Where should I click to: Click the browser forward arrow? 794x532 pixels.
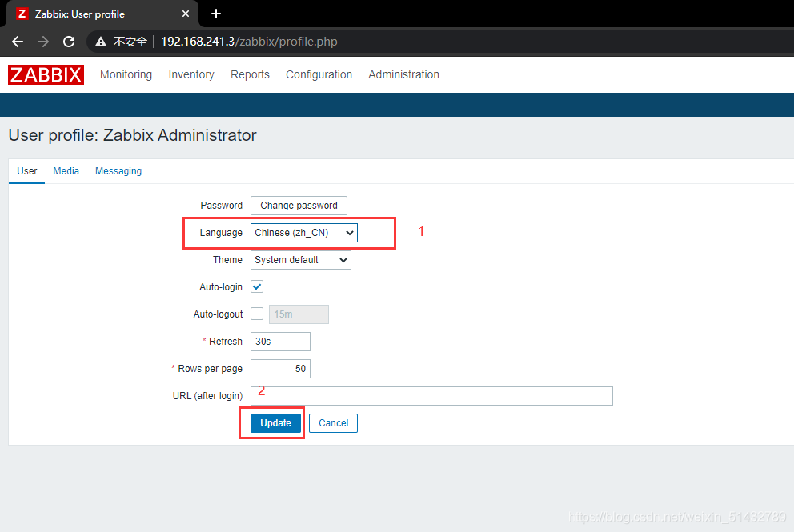tap(43, 42)
